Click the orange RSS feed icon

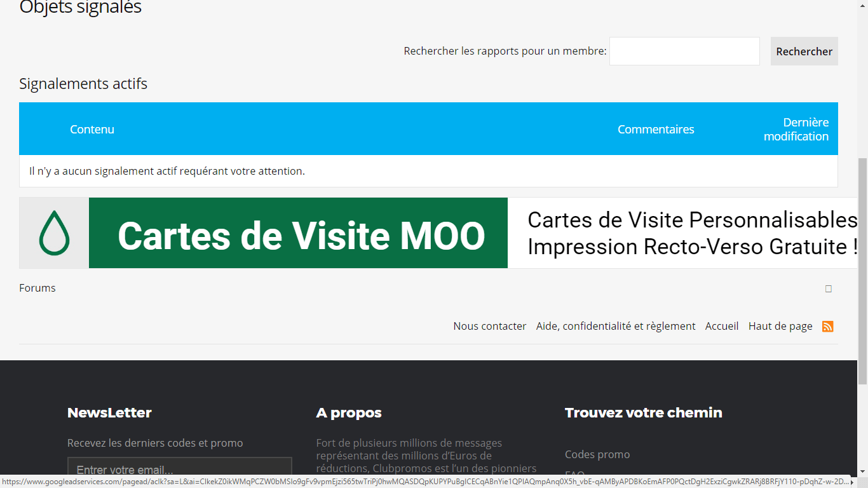827,327
